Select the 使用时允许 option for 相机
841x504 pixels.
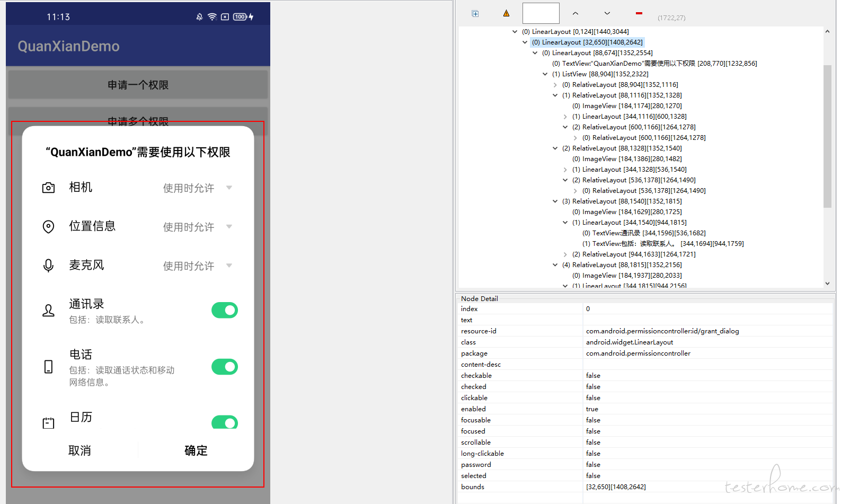pos(189,188)
